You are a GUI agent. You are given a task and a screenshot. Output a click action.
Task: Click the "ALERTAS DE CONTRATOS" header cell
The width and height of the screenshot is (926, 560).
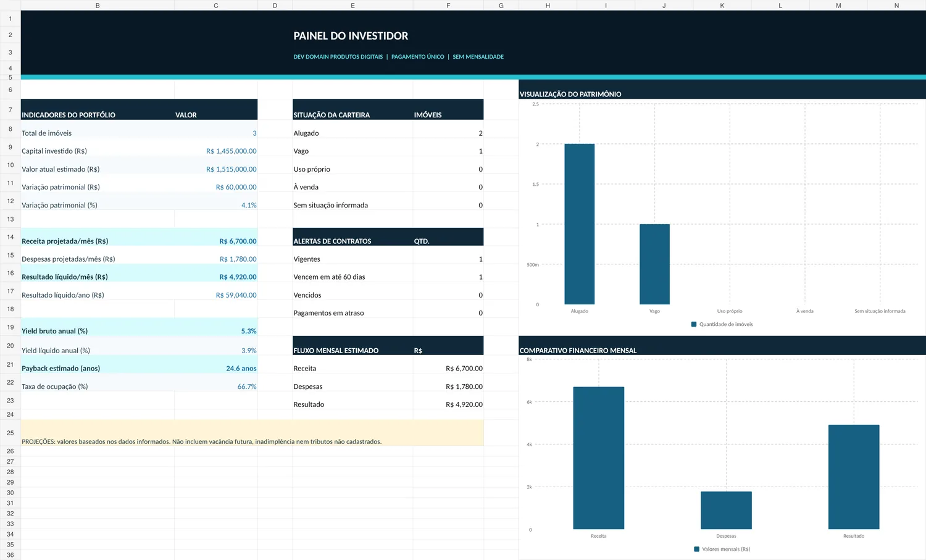(352, 238)
